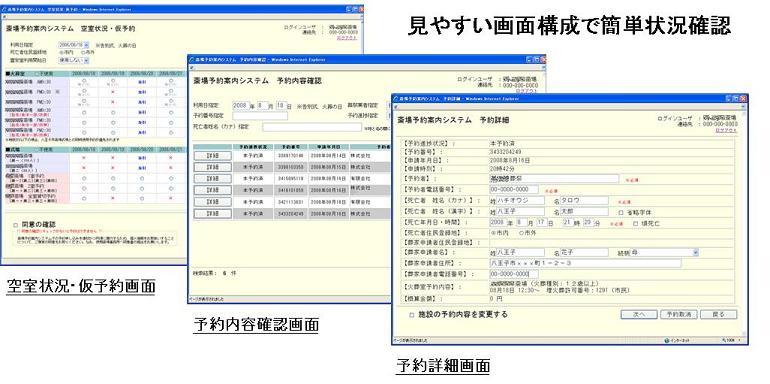Viewport: 770px width, 384px height.
Task: Click the 死亡者姓名（カナ）指定 input field
Action: (312, 127)
